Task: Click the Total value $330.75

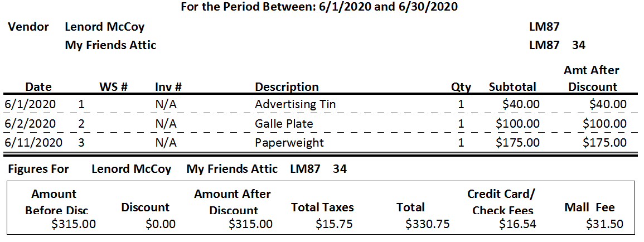Action: (427, 224)
